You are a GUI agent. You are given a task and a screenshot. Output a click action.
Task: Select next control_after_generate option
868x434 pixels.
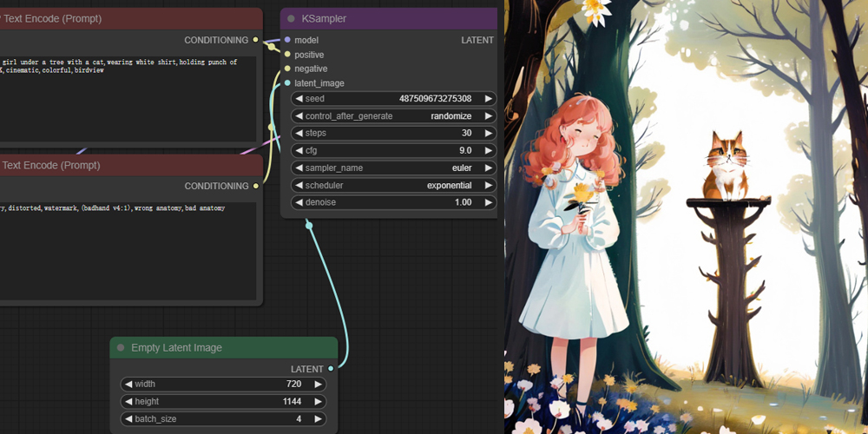488,116
